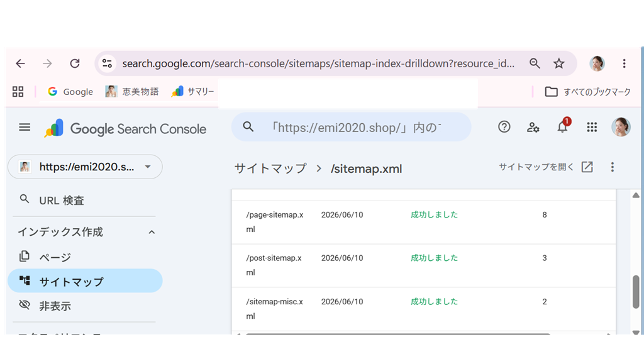Click the open-in-new-tab icon
Image resolution: width=644 pixels, height=364 pixels.
tap(587, 167)
